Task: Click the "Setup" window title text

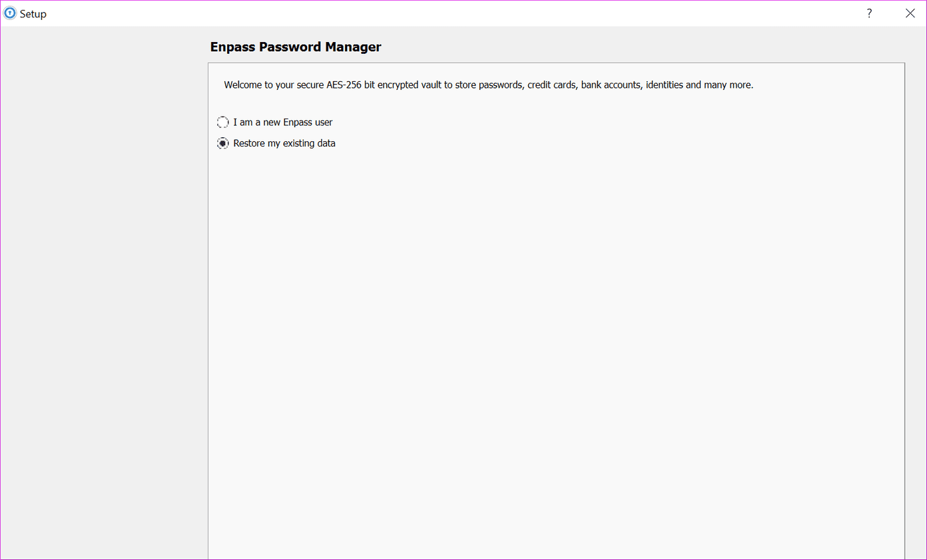Action: 33,14
